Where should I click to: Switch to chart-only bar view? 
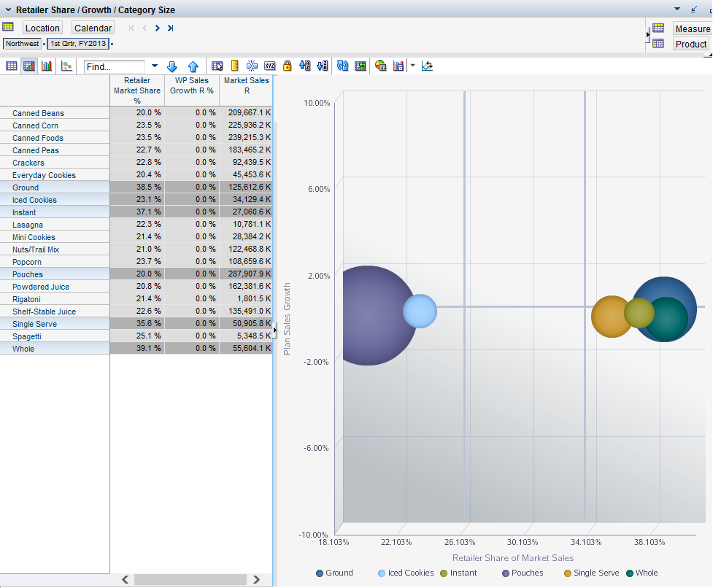pyautogui.click(x=47, y=66)
